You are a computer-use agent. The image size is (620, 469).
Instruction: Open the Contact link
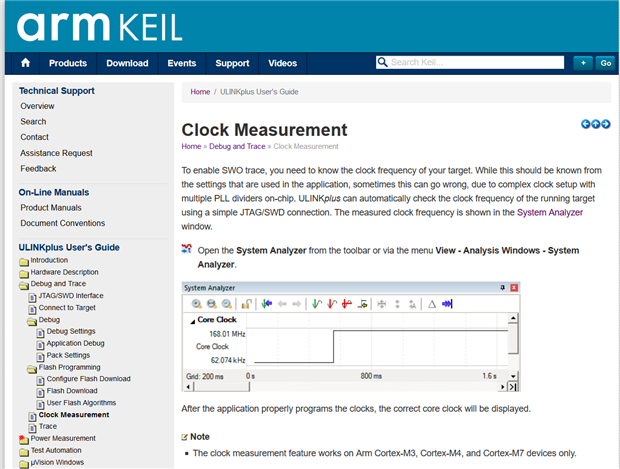click(34, 137)
